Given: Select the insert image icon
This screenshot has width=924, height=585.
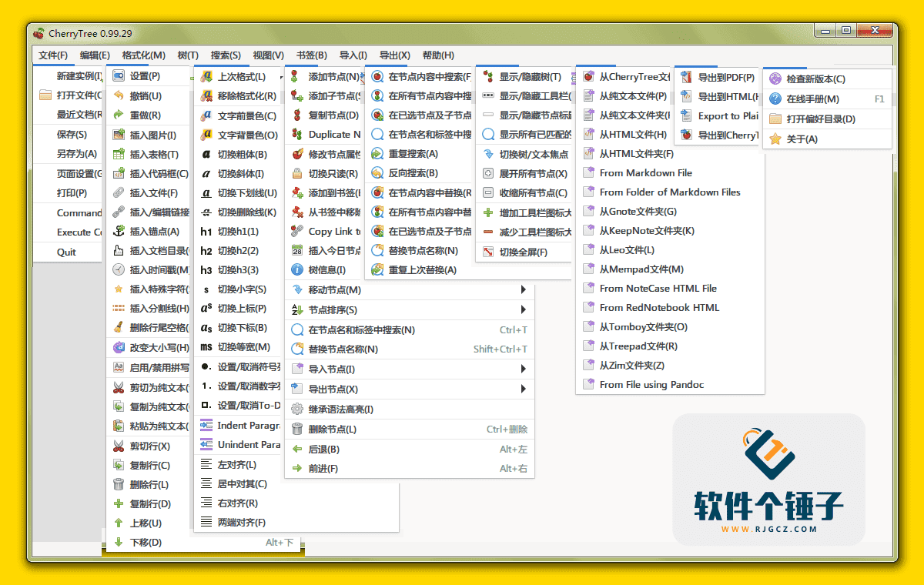Looking at the screenshot, I should click(120, 134).
